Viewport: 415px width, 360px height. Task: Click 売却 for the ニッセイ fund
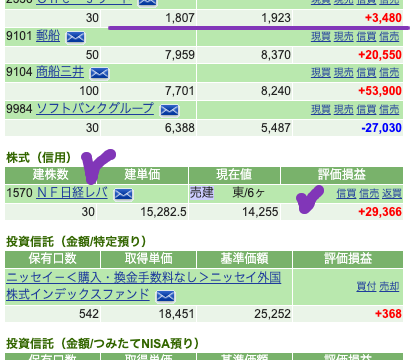[x=389, y=286]
